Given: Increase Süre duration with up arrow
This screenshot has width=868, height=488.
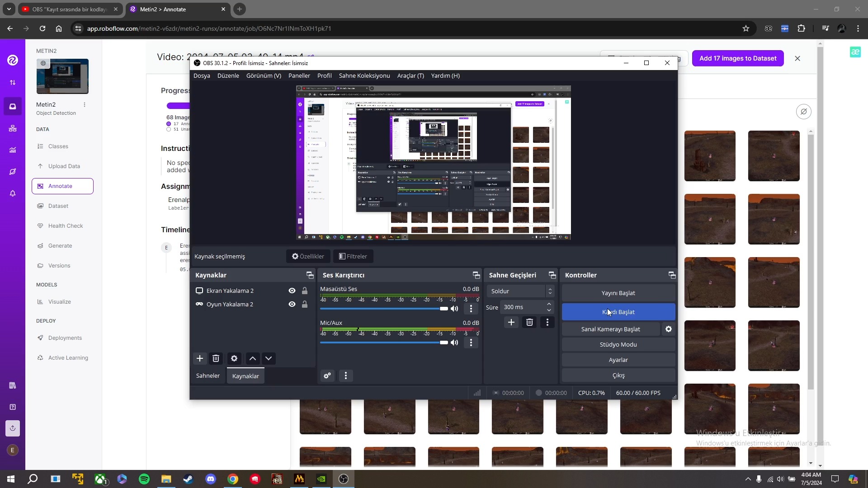Looking at the screenshot, I should coord(549,304).
